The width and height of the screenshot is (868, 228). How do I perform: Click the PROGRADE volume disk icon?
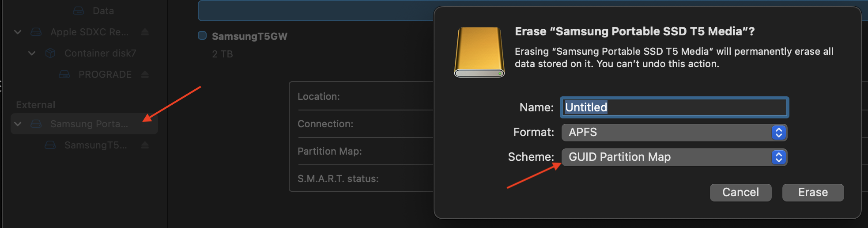click(64, 74)
